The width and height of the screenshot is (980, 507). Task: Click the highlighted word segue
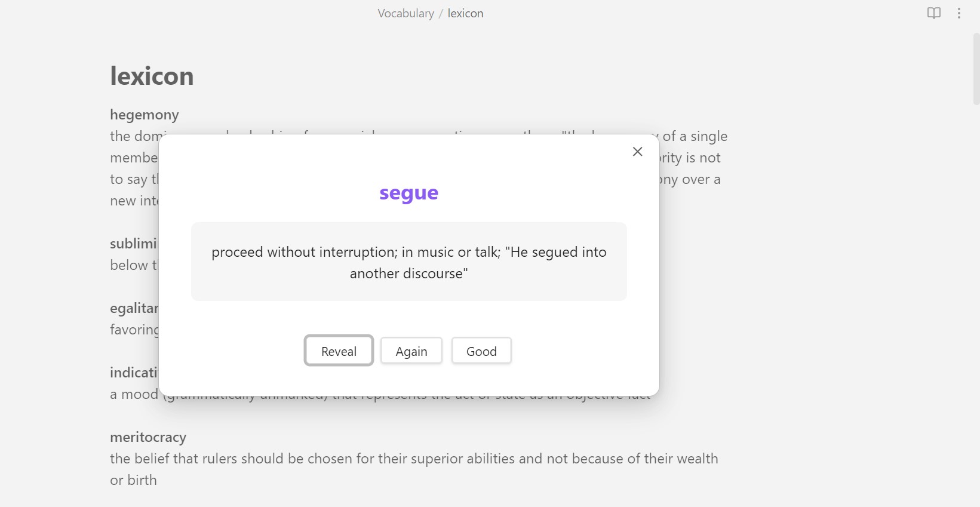(408, 192)
